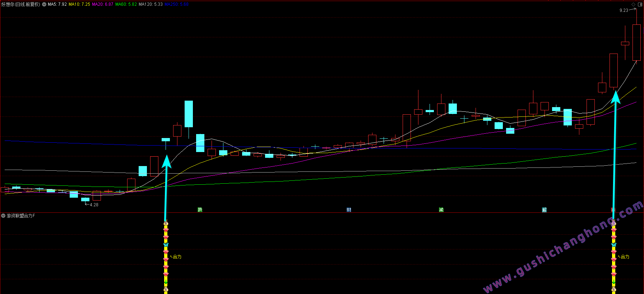Open the dropdown beside 好想你(日线.前复权)
Viewport: 644px width, 294px height.
tap(44, 4)
